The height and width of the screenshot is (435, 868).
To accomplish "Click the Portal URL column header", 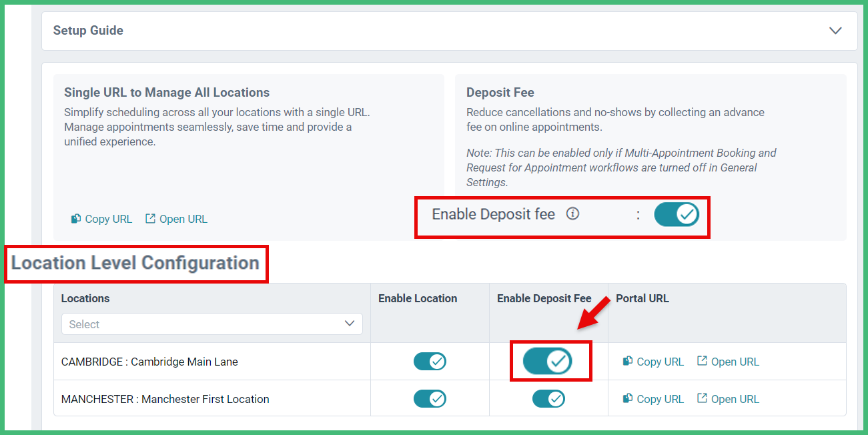I will pos(642,299).
